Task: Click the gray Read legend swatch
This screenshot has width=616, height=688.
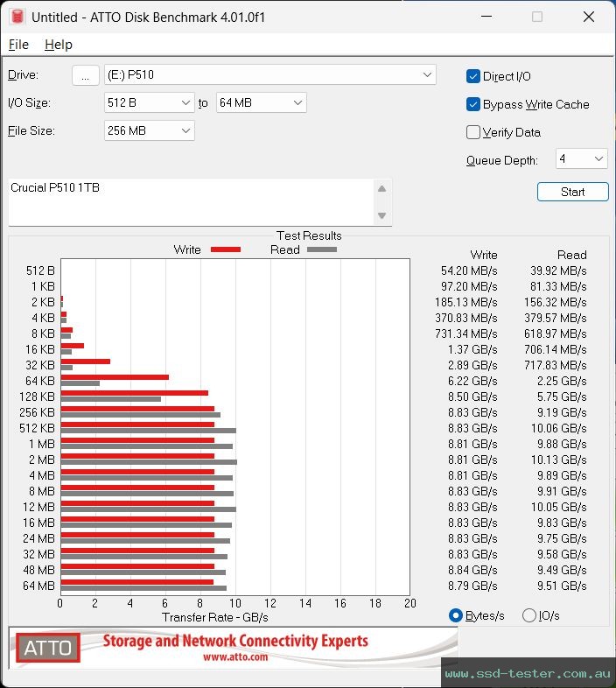Action: tap(322, 249)
